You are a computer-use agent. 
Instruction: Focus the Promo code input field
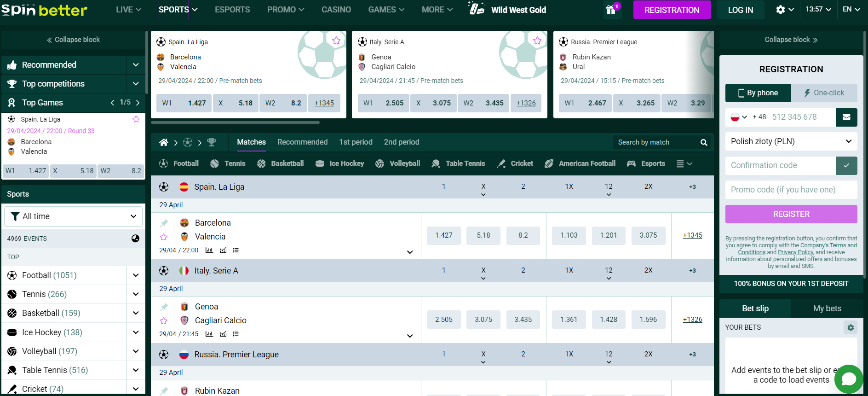tap(791, 190)
